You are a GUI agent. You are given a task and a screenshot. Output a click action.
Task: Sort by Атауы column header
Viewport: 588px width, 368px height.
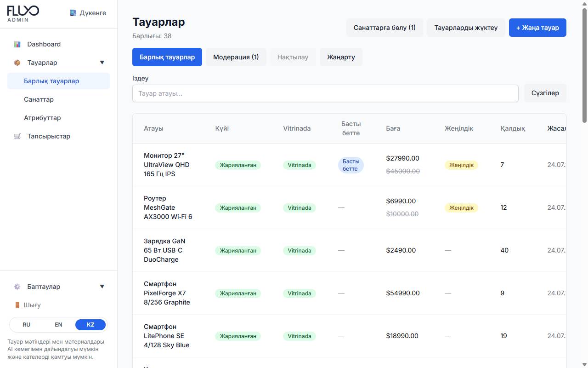point(153,128)
